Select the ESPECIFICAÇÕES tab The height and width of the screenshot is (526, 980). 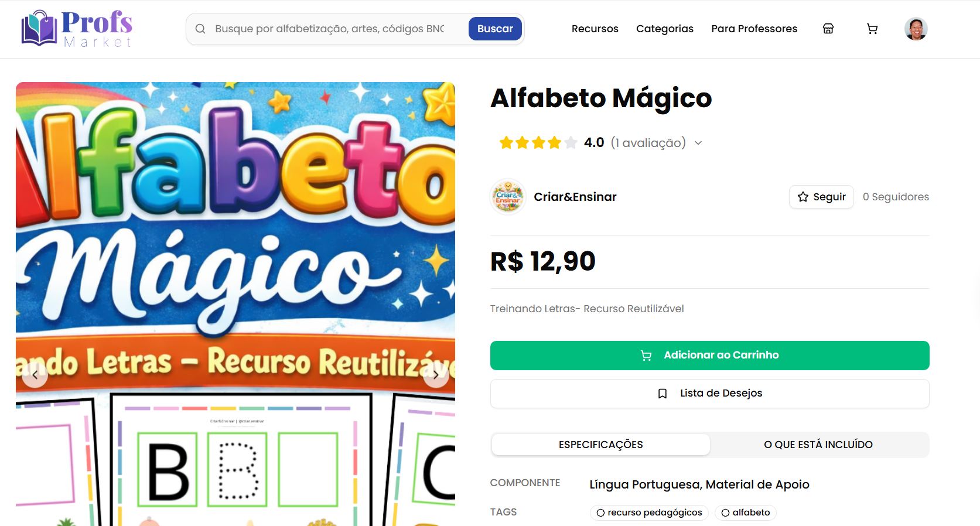[x=601, y=445]
